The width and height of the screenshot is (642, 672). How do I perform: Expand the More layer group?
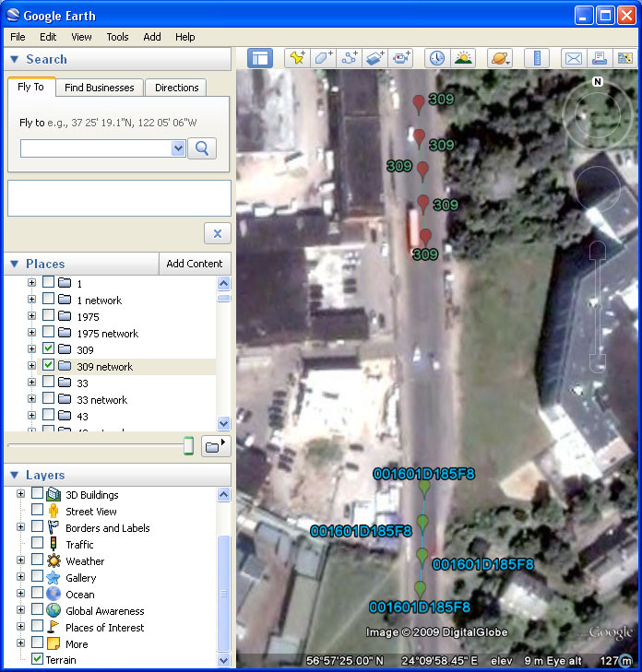20,643
